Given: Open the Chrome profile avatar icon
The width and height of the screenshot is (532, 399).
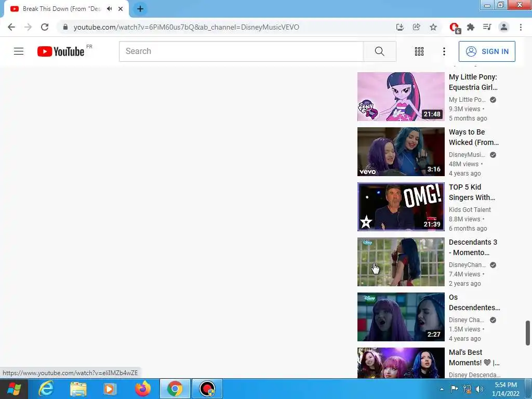Looking at the screenshot, I should (504, 27).
